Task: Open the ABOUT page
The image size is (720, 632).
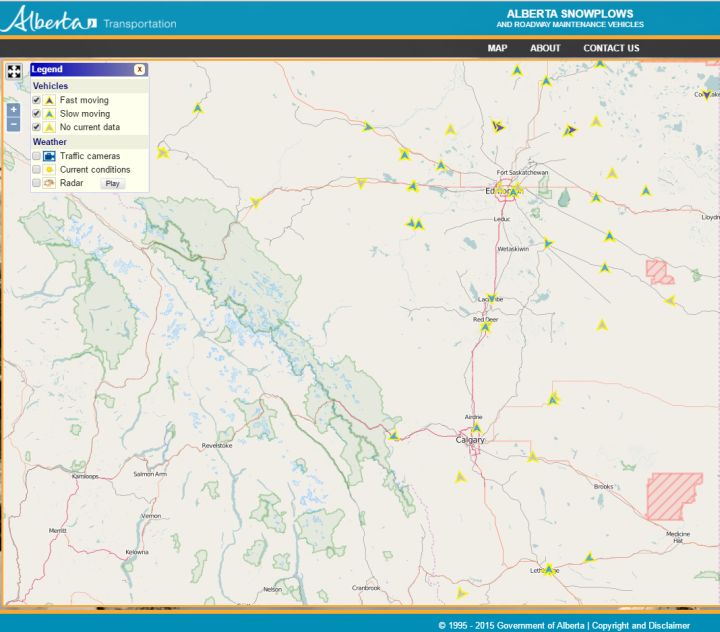Action: [545, 48]
